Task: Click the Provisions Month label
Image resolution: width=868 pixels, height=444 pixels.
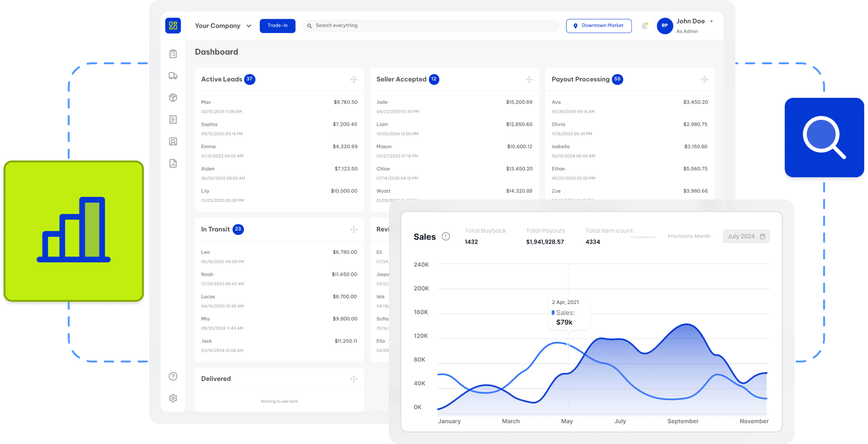Action: tap(689, 236)
